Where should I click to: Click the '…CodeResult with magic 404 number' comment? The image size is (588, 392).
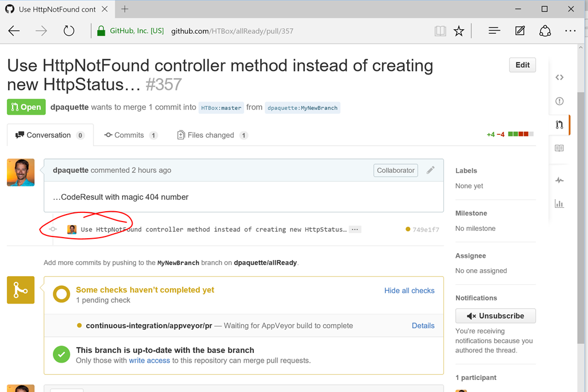tap(121, 197)
